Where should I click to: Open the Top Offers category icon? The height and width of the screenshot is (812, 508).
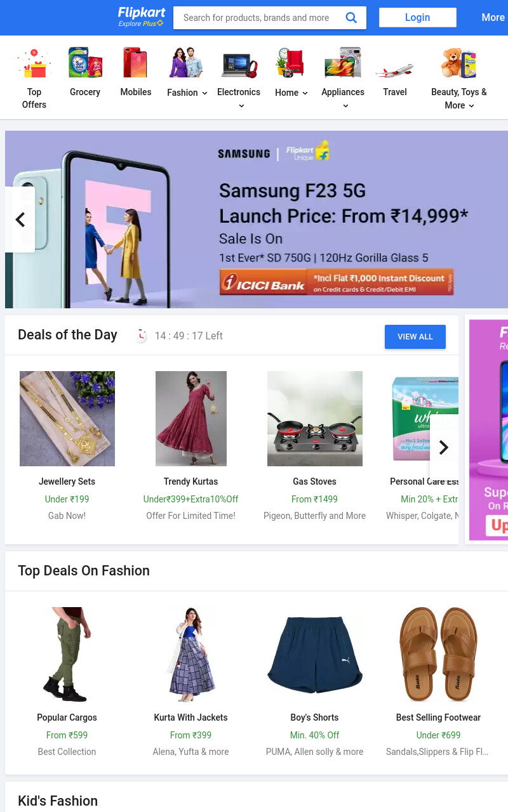click(34, 63)
